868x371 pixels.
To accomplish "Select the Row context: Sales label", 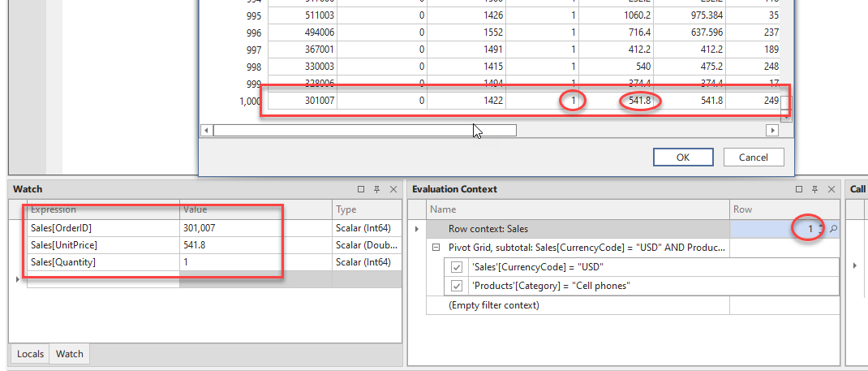I will coord(488,229).
